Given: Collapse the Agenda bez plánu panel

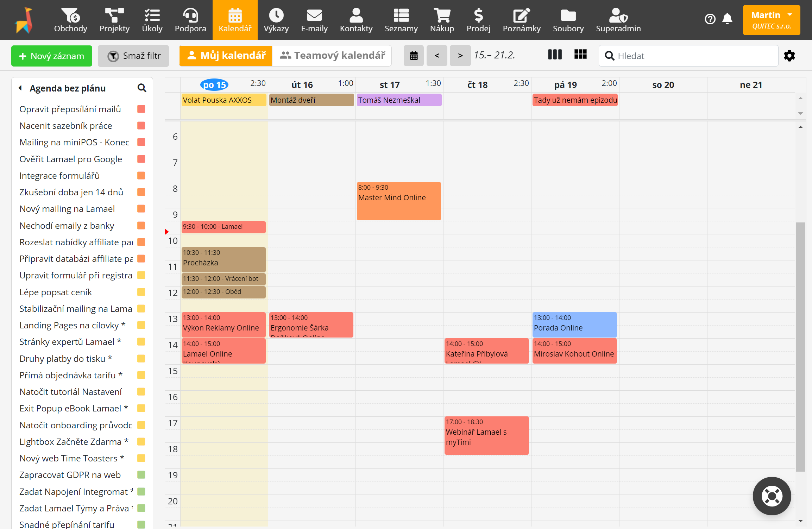Looking at the screenshot, I should point(20,88).
